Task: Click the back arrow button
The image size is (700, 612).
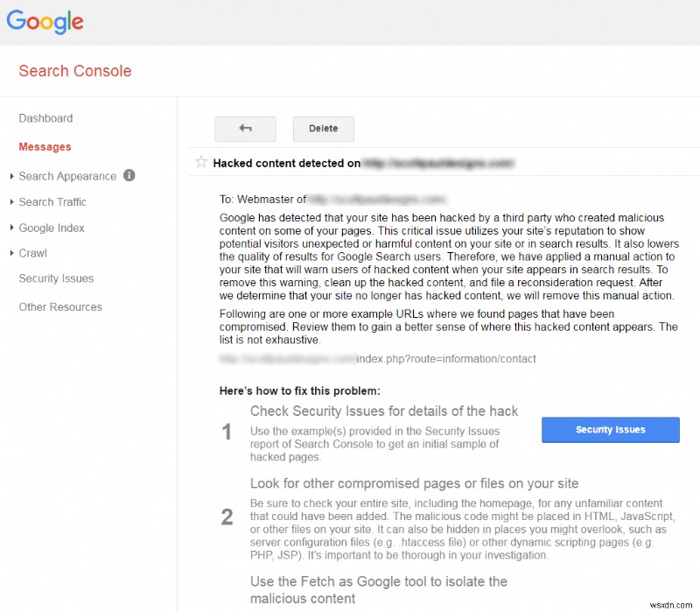Action: 245,129
